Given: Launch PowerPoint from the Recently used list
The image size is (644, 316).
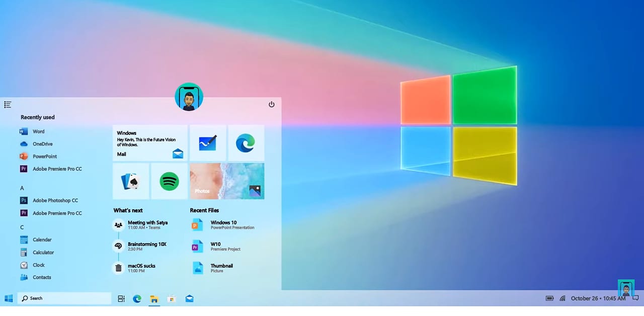Looking at the screenshot, I should pos(38,156).
